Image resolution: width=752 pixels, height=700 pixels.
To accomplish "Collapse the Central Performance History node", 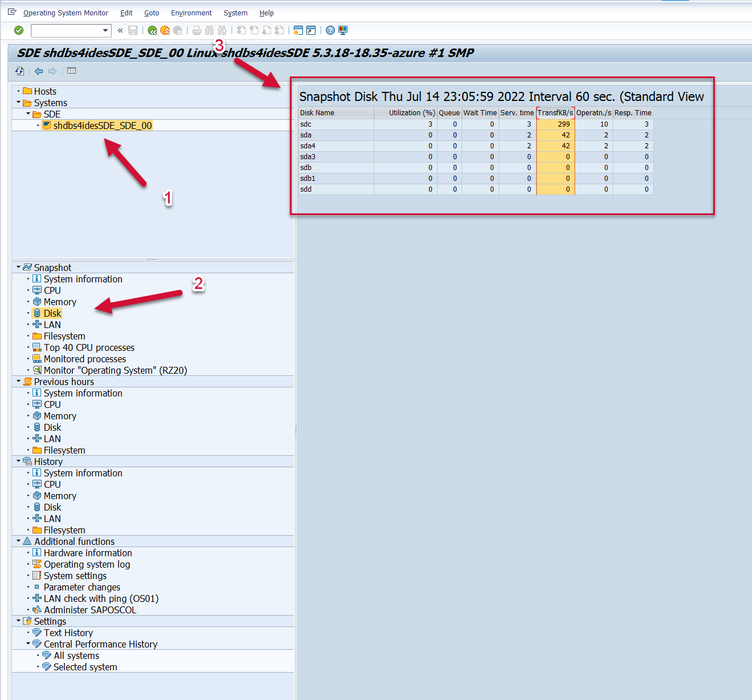I will (x=28, y=644).
